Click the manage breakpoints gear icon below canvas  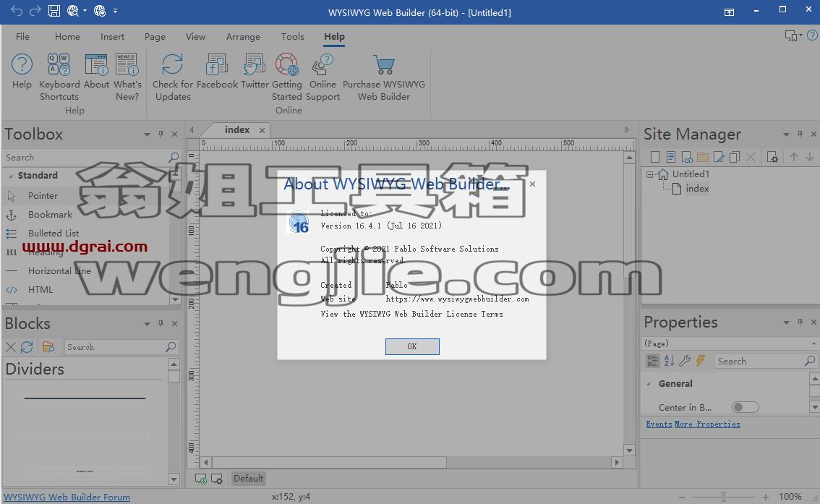tap(216, 479)
